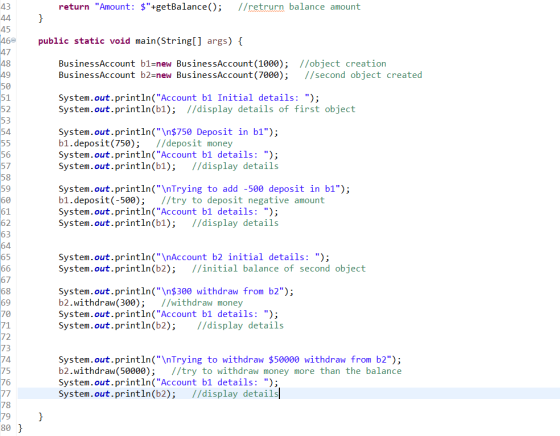Viewport: 560px width, 436px height.
Task: Click the "//second object created" comment
Action: coord(363,75)
